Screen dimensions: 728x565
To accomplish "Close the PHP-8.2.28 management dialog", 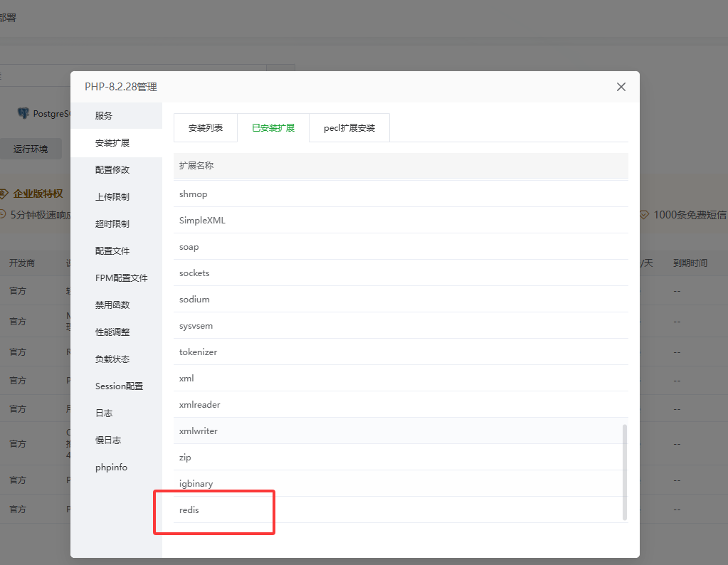I will [x=621, y=87].
